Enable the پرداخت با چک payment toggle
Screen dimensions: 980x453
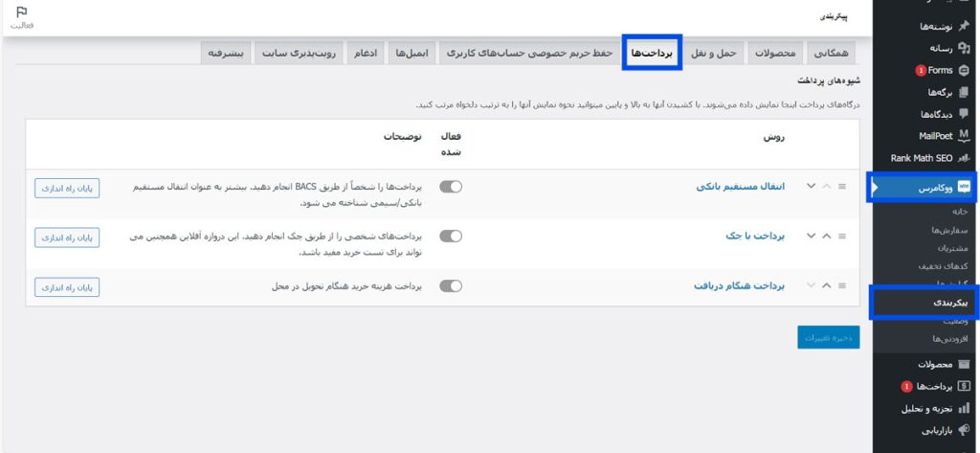point(451,236)
